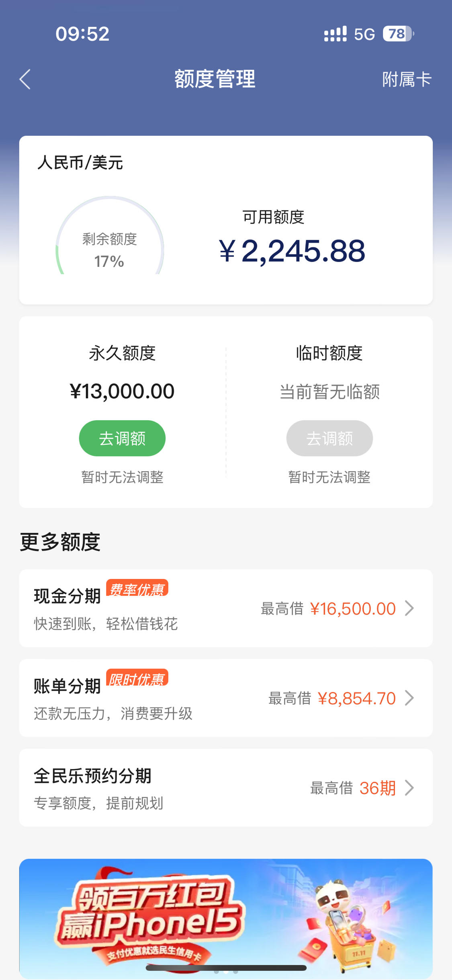
Task: Tap the 最高借 ¥16,500.00 amount
Action: point(353,609)
